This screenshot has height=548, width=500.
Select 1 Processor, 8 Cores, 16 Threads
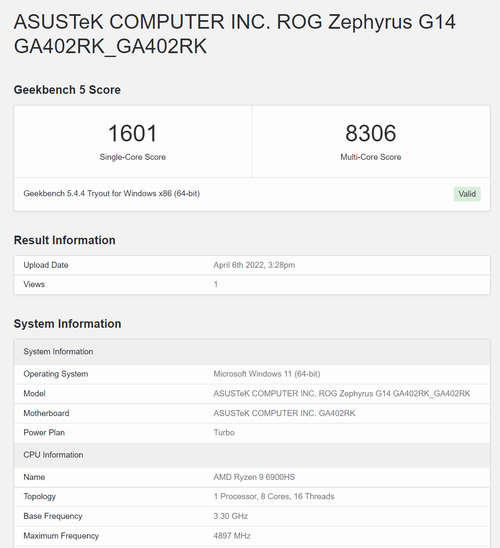274,497
